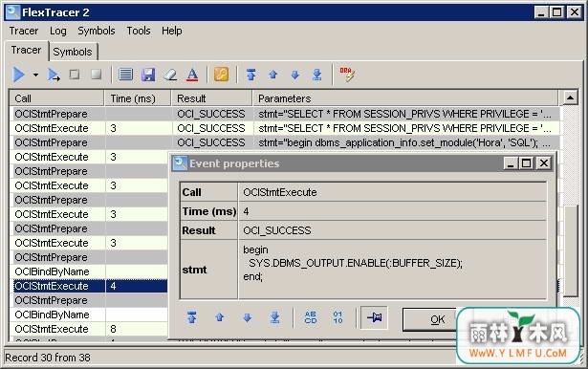The width and height of the screenshot is (588, 369).
Task: Click the ORA lightning toolbar icon
Action: (347, 75)
